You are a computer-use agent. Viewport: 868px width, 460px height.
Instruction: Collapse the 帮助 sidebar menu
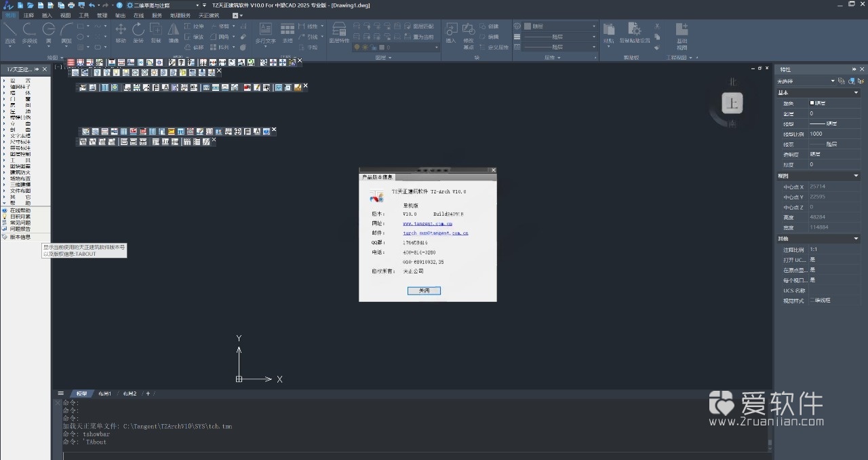(x=20, y=203)
